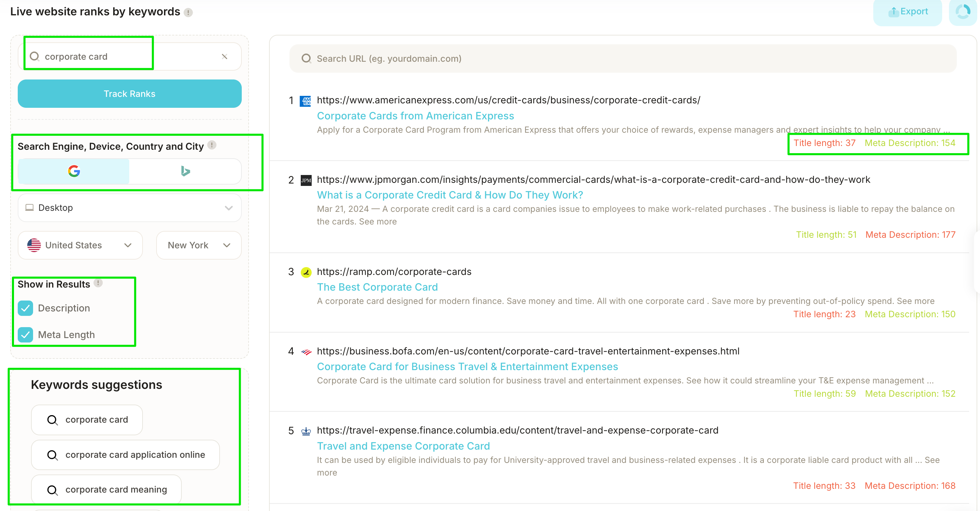Click 'Title length: 59' text
This screenshot has width=980, height=511.
click(x=825, y=394)
